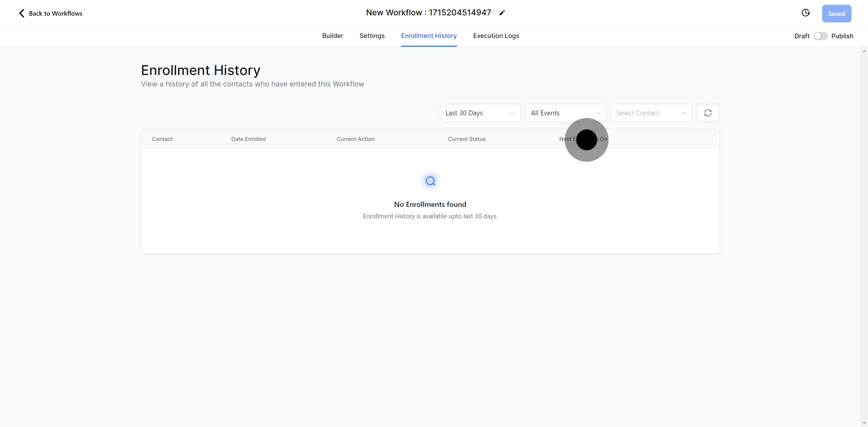The height and width of the screenshot is (427, 868).
Task: Click Back to Workflows link
Action: click(x=55, y=14)
